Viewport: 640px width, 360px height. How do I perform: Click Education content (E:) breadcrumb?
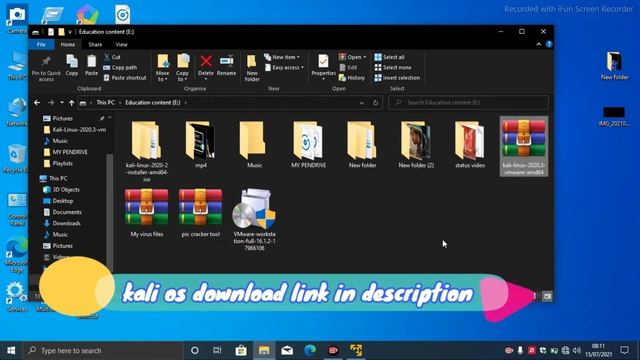pyautogui.click(x=153, y=102)
